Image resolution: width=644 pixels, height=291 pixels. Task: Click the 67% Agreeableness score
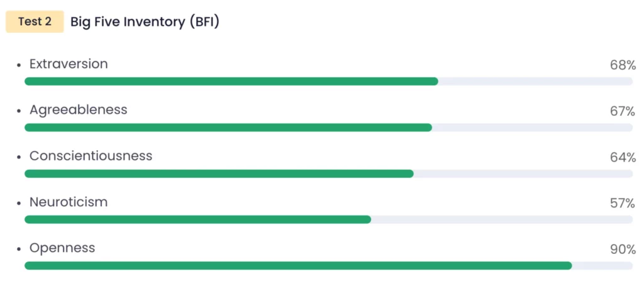tap(623, 111)
